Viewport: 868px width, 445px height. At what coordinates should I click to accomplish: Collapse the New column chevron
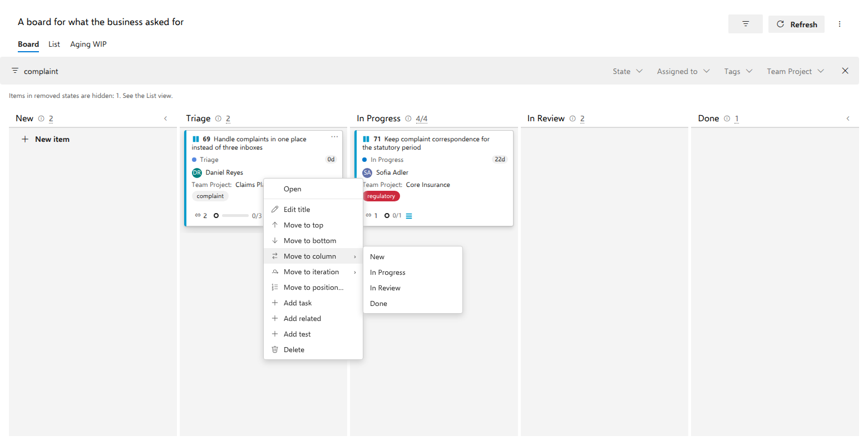(x=165, y=118)
